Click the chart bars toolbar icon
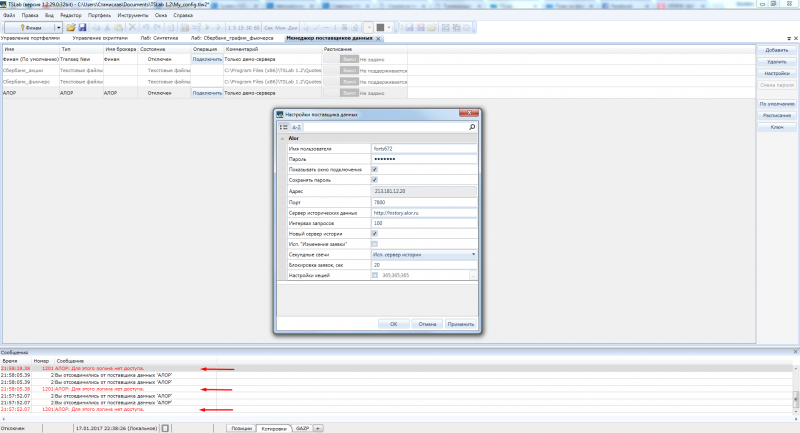 [x=184, y=28]
